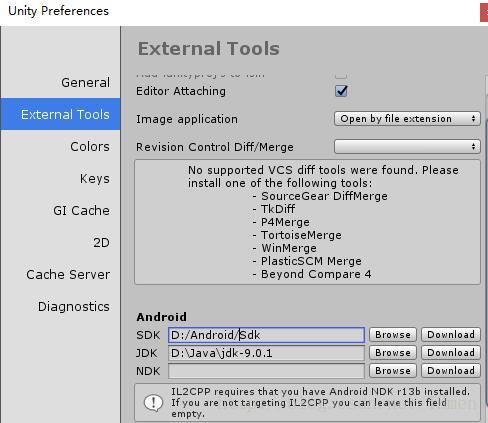Browse for the JDK folder
The image size is (488, 423).
(393, 353)
